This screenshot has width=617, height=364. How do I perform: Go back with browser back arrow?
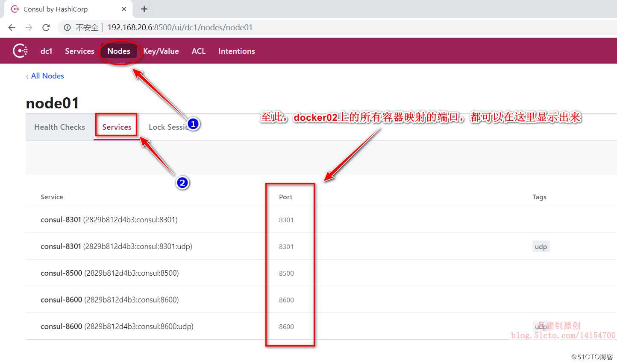[12, 28]
